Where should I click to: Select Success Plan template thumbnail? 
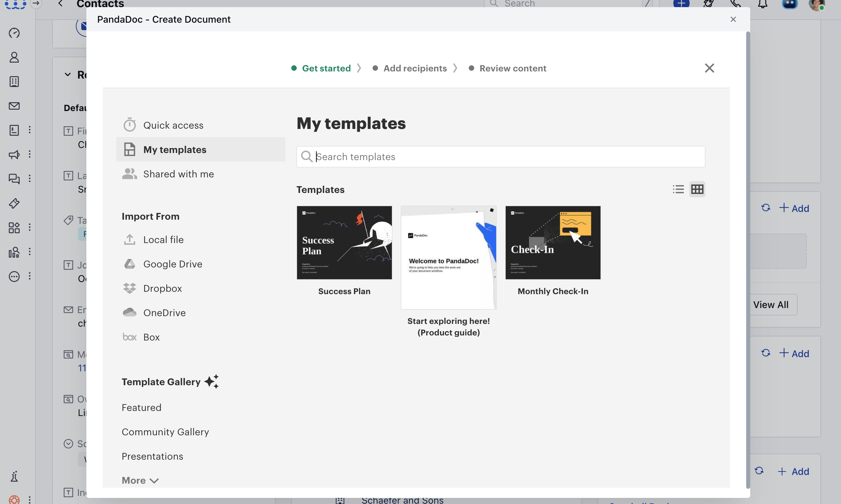pyautogui.click(x=344, y=242)
